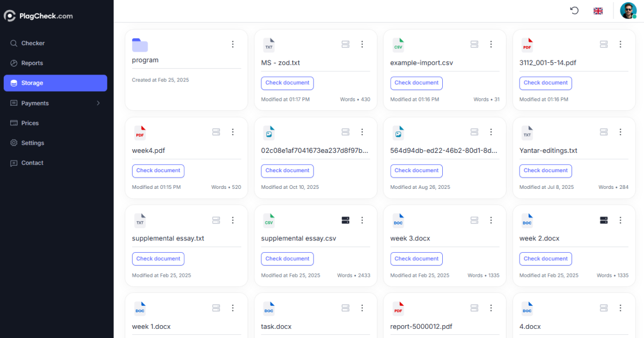Click the reports stack icon on week4.pdf
Viewport: 644px width, 338px height.
click(216, 132)
